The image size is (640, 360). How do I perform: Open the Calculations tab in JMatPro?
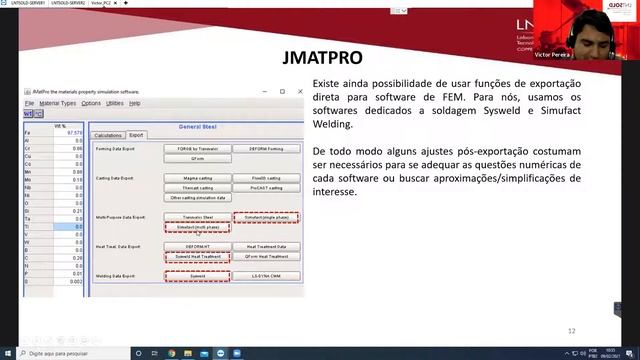(x=108, y=135)
